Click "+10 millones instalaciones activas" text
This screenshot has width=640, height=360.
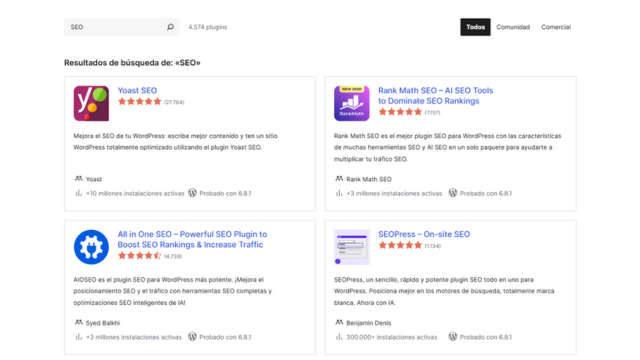coord(135,193)
